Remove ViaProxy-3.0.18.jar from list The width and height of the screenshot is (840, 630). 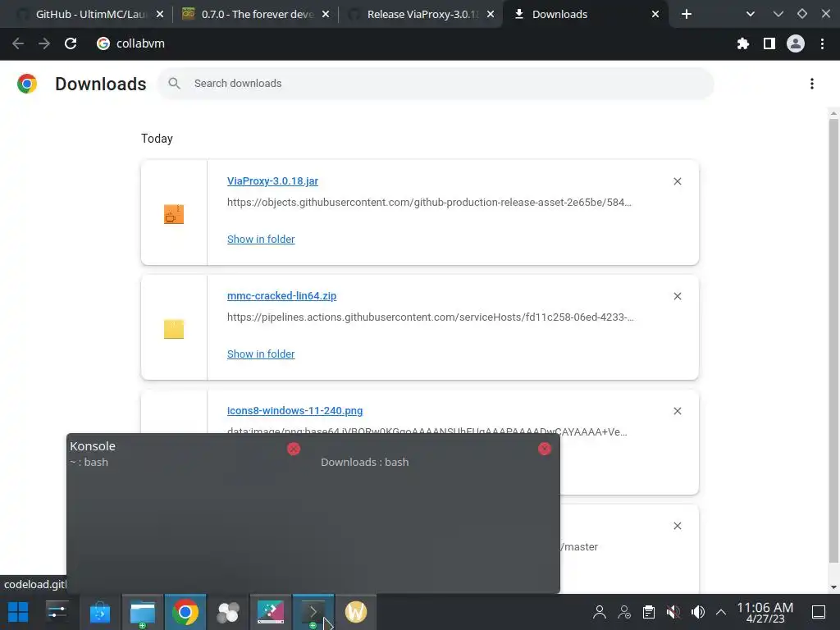[678, 181]
